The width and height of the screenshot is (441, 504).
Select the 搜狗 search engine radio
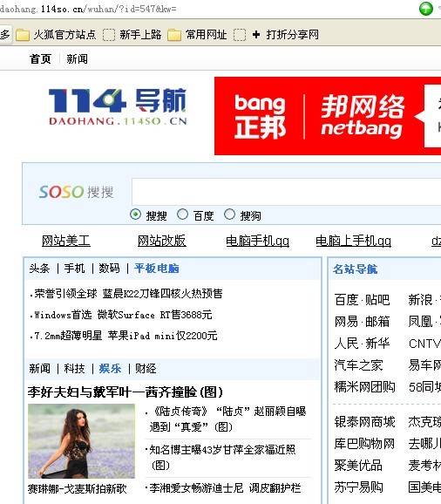coord(229,215)
